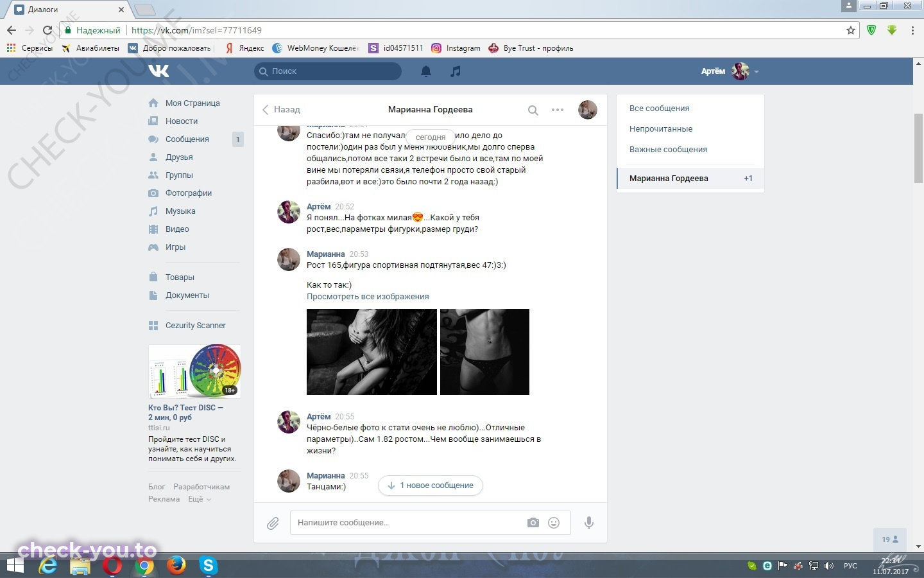Viewport: 924px width, 578px height.
Task: Reload the page in browser toolbar
Action: [x=47, y=30]
